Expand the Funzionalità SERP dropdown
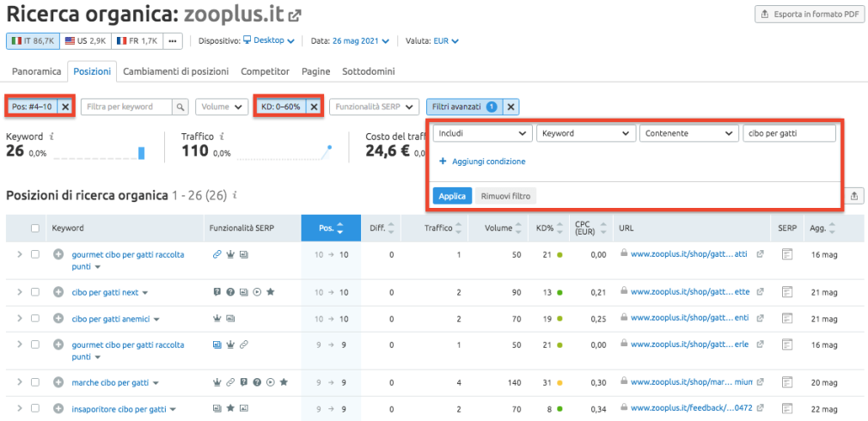The height and width of the screenshot is (421, 868). coord(374,107)
